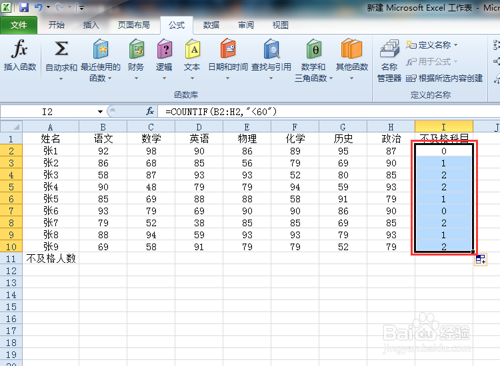Expand the Name Box dropdown arrow
500x366 pixels.
tap(100, 111)
